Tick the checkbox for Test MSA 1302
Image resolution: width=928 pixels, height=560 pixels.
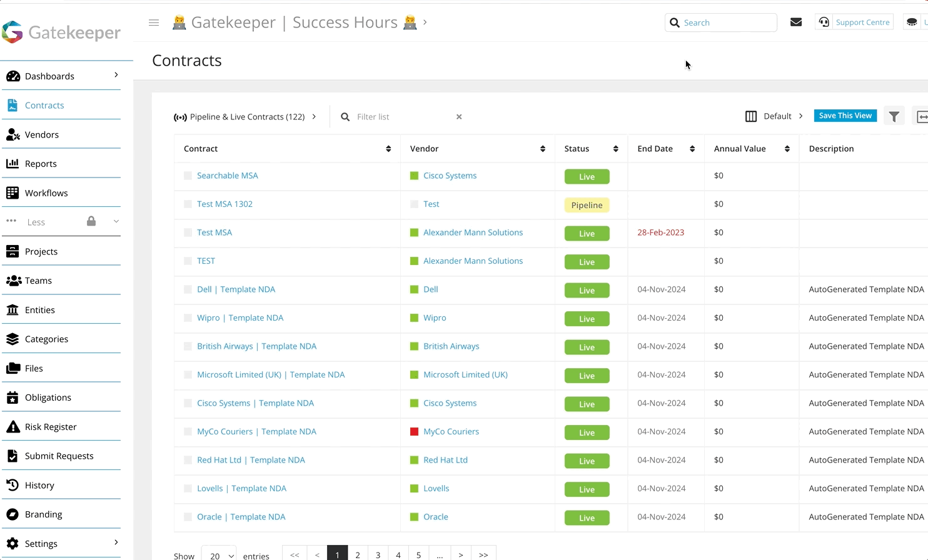(x=188, y=204)
